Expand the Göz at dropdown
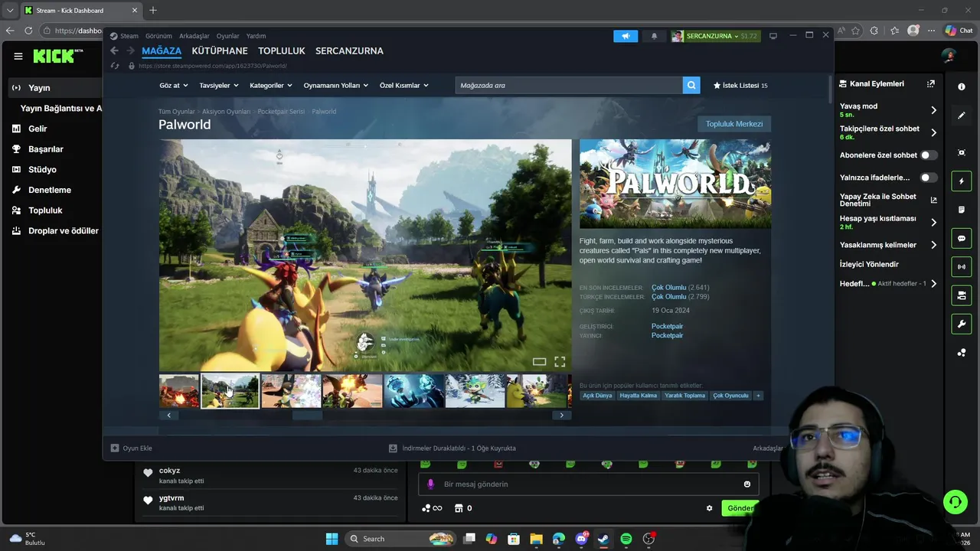Image resolution: width=980 pixels, height=551 pixels. 174,86
